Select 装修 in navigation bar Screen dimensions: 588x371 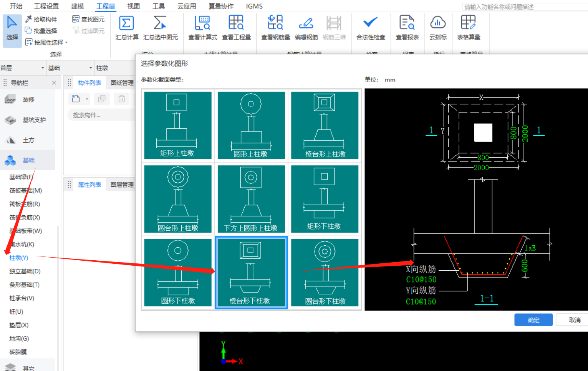[x=28, y=100]
